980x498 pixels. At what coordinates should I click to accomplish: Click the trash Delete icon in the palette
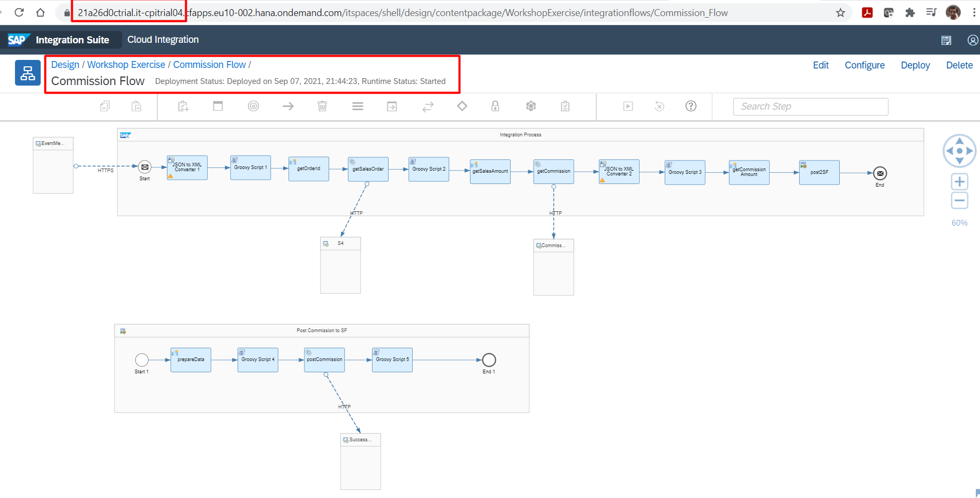322,106
